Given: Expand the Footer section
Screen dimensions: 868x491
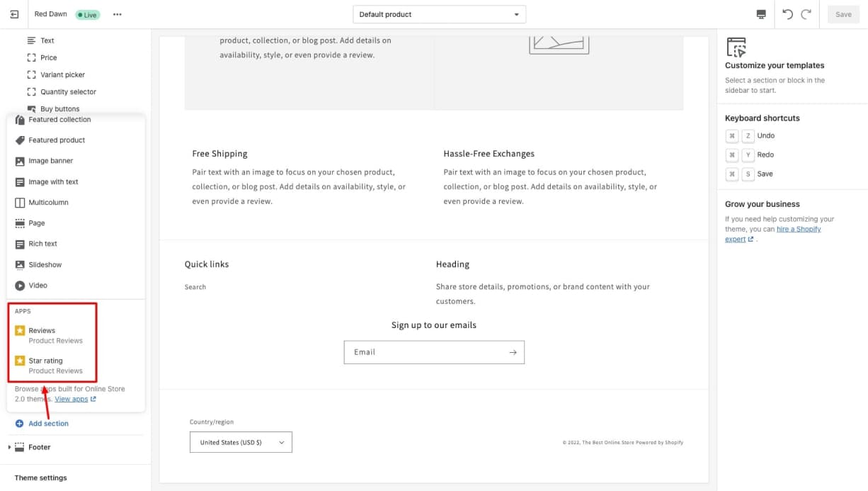Looking at the screenshot, I should pos(10,447).
